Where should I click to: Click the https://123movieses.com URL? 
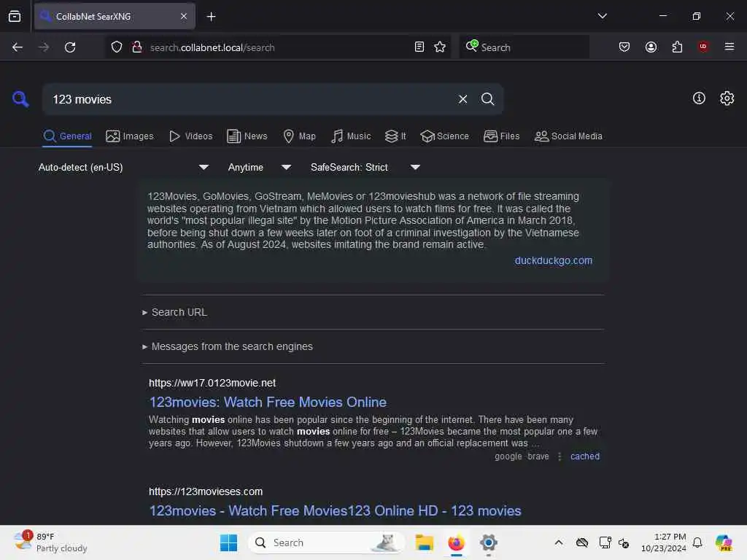pos(205,491)
